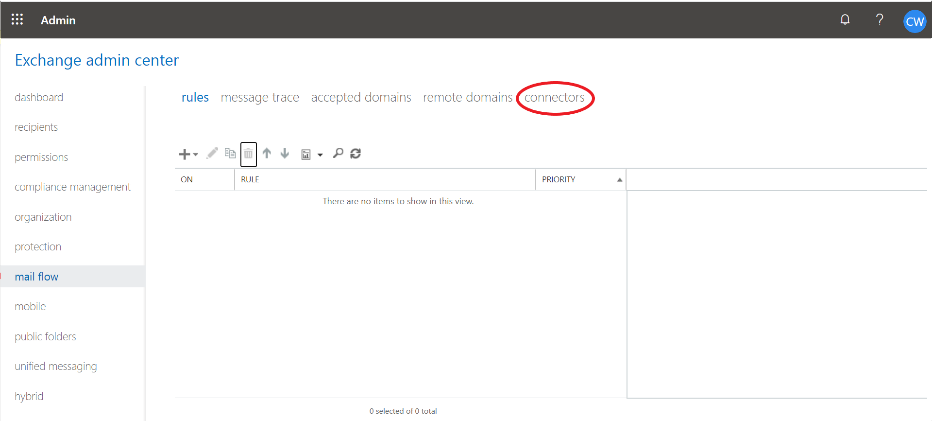Click Exchange admin center title
This screenshot has width=932, height=421.
click(97, 60)
